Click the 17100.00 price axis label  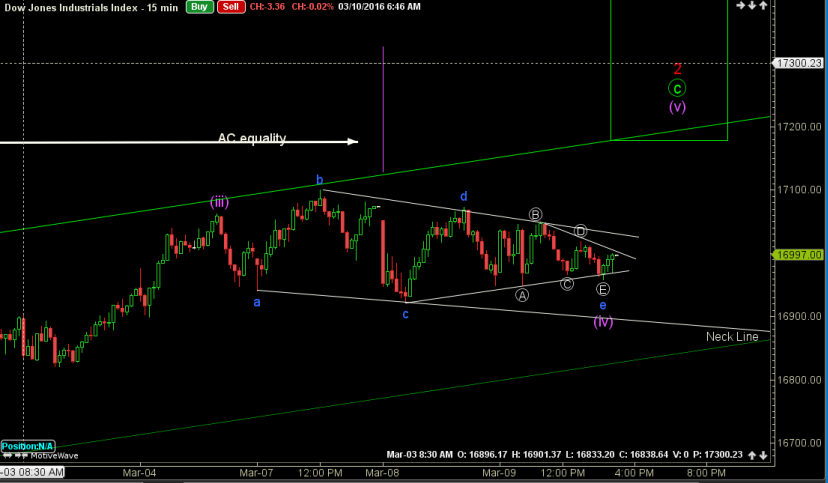tap(799, 190)
